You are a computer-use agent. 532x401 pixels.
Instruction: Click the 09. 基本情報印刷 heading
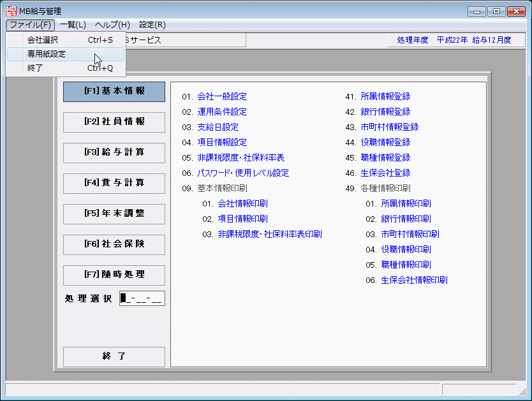pyautogui.click(x=214, y=189)
